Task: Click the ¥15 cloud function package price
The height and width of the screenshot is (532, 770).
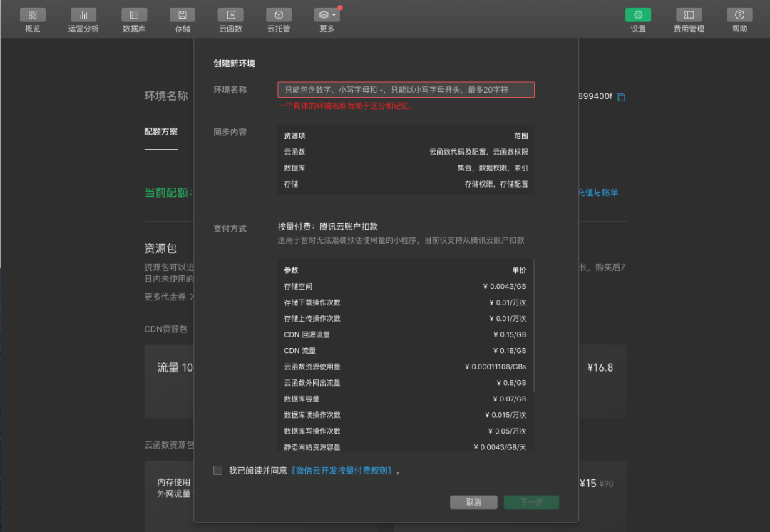Action: pos(588,484)
